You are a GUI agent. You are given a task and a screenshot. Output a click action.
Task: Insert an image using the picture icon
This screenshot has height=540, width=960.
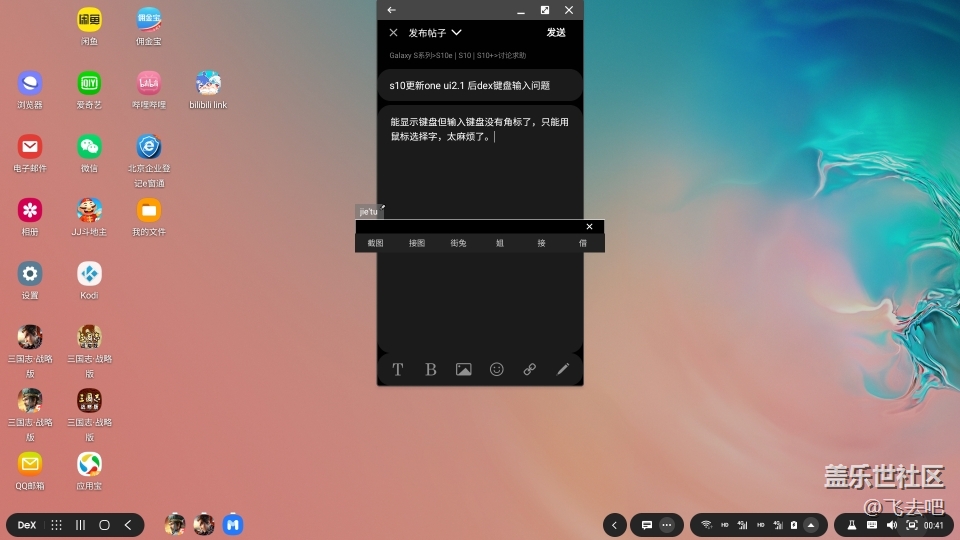pyautogui.click(x=464, y=369)
